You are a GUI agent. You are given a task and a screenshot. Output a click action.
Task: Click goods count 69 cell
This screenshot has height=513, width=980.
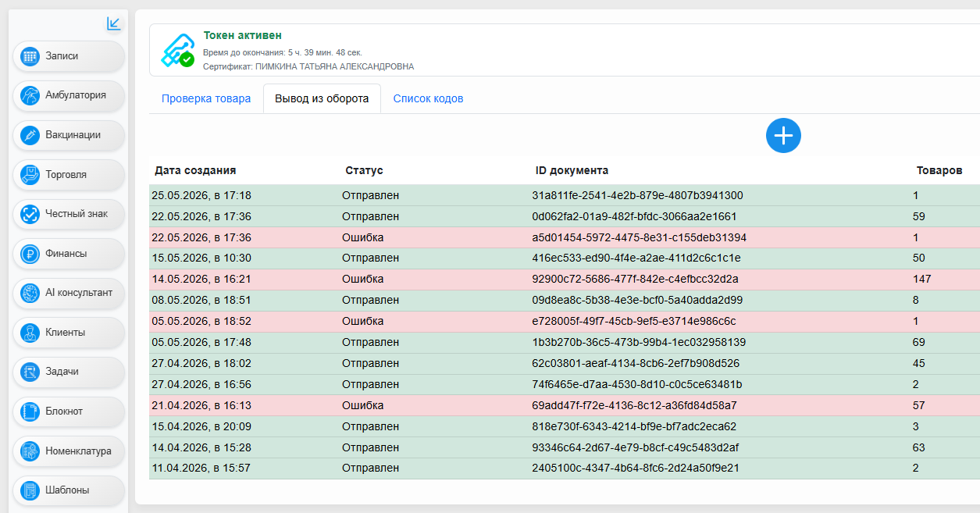918,342
